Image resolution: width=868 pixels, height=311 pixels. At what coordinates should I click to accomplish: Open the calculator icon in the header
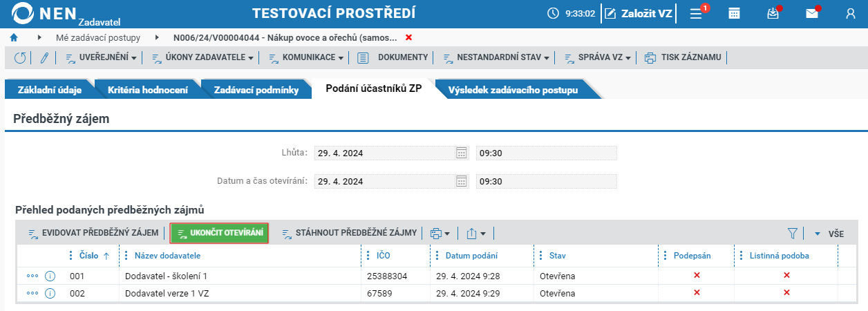click(x=735, y=13)
